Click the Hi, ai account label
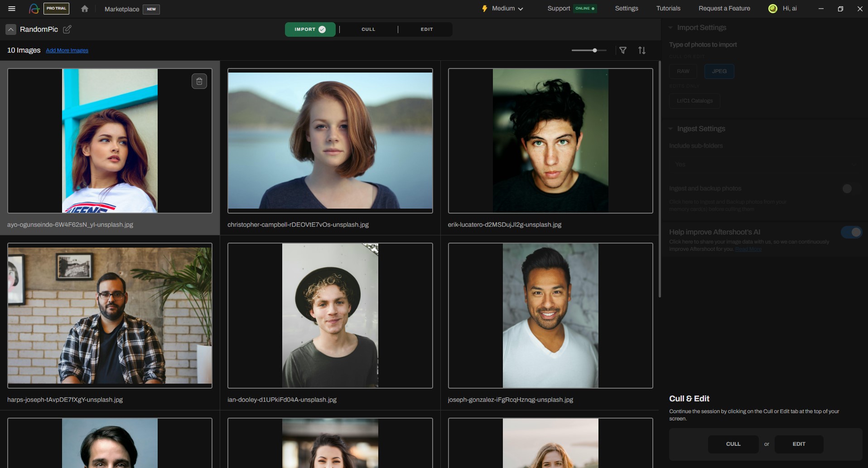868x468 pixels. pyautogui.click(x=790, y=9)
